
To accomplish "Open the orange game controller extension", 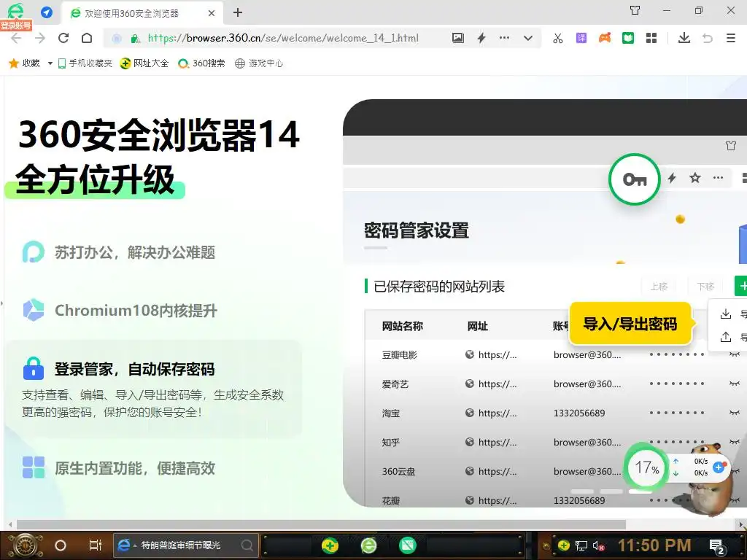I will click(x=605, y=38).
